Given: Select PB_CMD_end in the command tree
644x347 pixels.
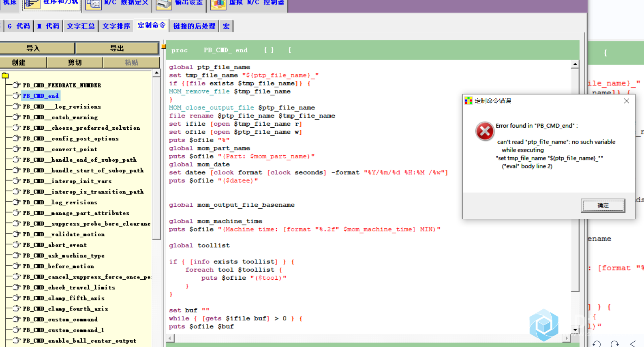Looking at the screenshot, I should click(x=41, y=96).
